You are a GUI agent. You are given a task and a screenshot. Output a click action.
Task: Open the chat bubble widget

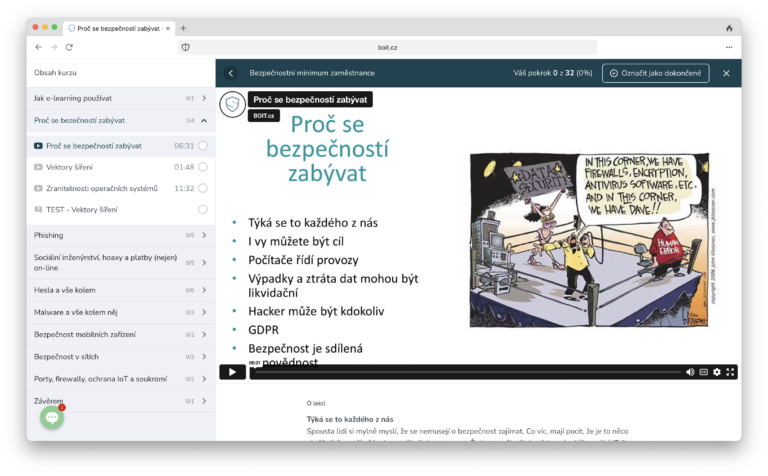tap(52, 417)
